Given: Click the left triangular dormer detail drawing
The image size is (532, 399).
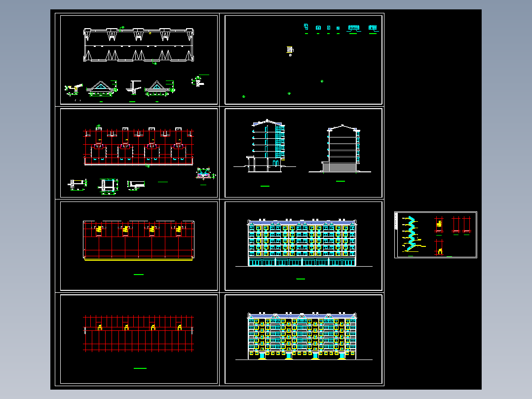Looking at the screenshot, I should tap(101, 88).
